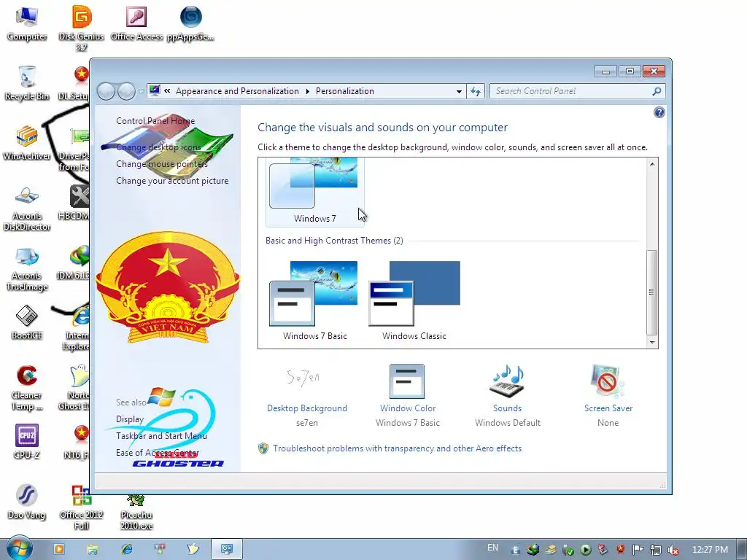
Task: Select the BootICE desktop icon
Action: tap(27, 322)
